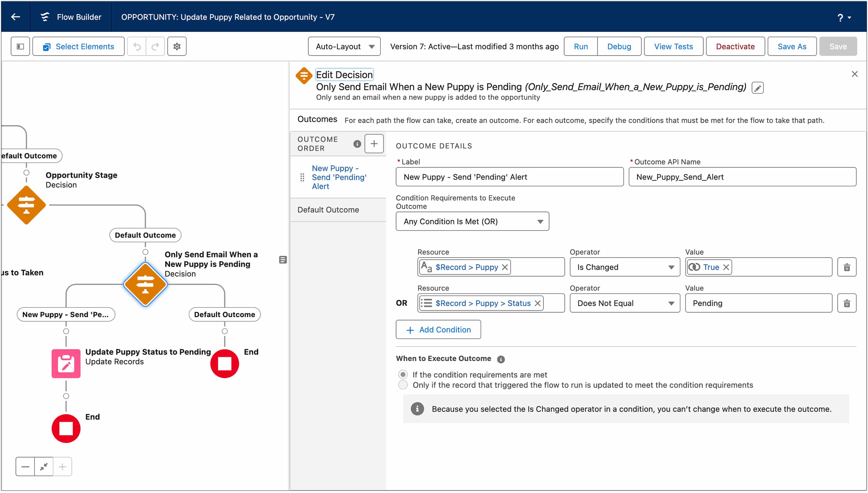
Task: Add element on Default Outcome connector before End
Action: pos(224,331)
